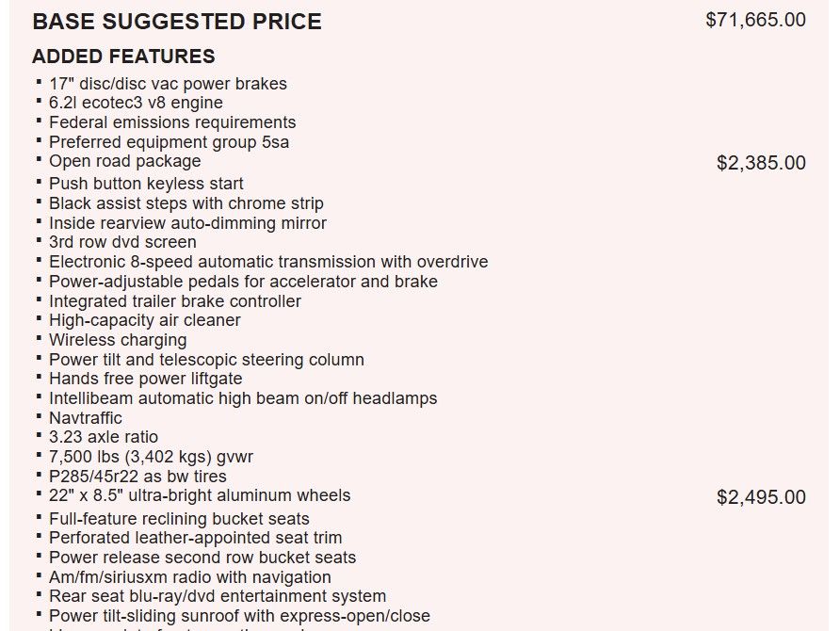The height and width of the screenshot is (631, 840).
Task: Click the Base Suggested Price heading
Action: pyautogui.click(x=177, y=22)
